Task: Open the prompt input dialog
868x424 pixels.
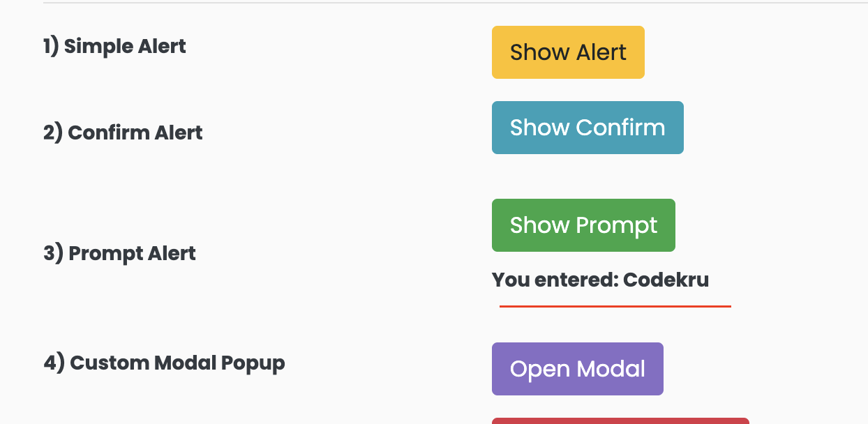Action: 583,225
